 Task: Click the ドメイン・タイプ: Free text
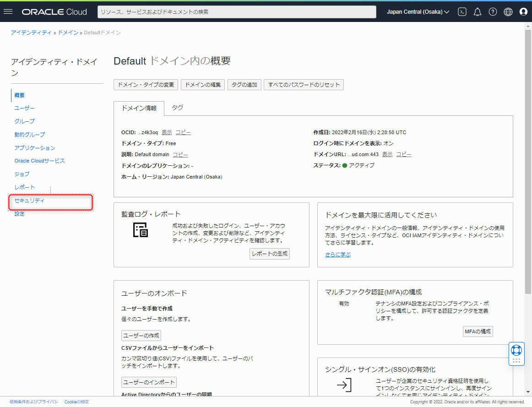point(149,143)
